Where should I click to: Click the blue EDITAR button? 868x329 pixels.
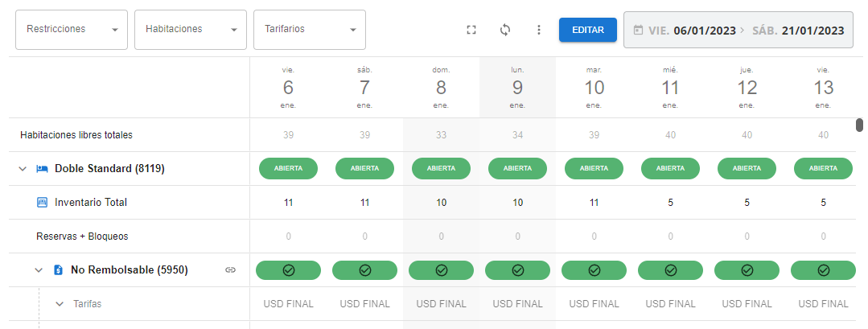click(588, 30)
